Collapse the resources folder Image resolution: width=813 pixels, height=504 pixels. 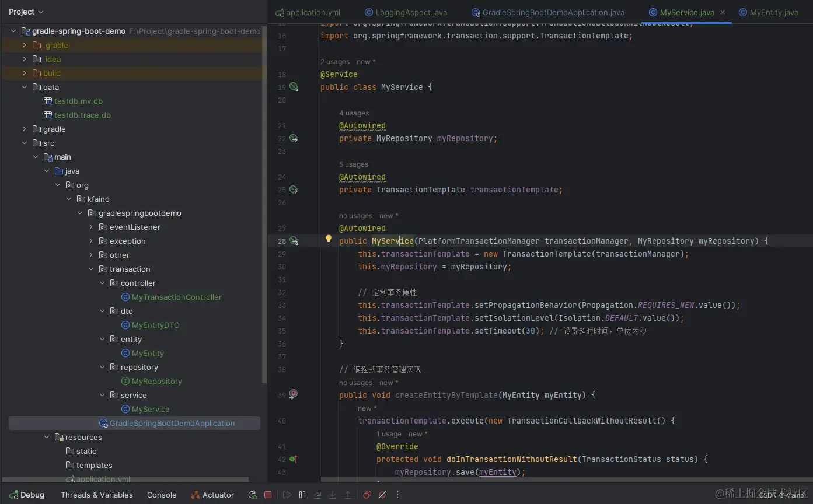click(x=46, y=437)
